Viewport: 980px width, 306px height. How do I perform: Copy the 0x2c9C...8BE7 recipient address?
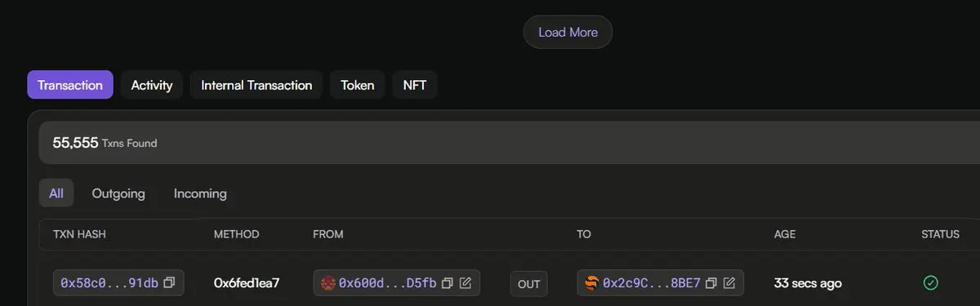click(x=711, y=283)
